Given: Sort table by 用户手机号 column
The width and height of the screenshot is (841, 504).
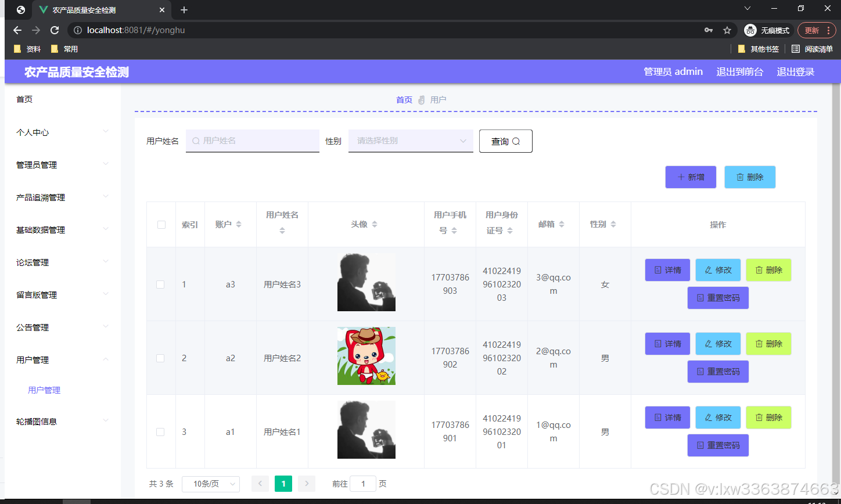Looking at the screenshot, I should [x=454, y=231].
